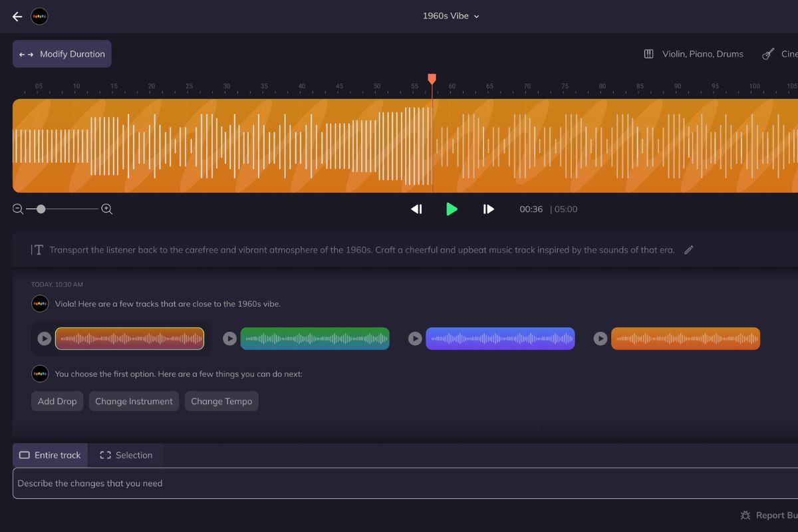Choose the Change Tempo suggestion
798x532 pixels.
[x=221, y=401]
